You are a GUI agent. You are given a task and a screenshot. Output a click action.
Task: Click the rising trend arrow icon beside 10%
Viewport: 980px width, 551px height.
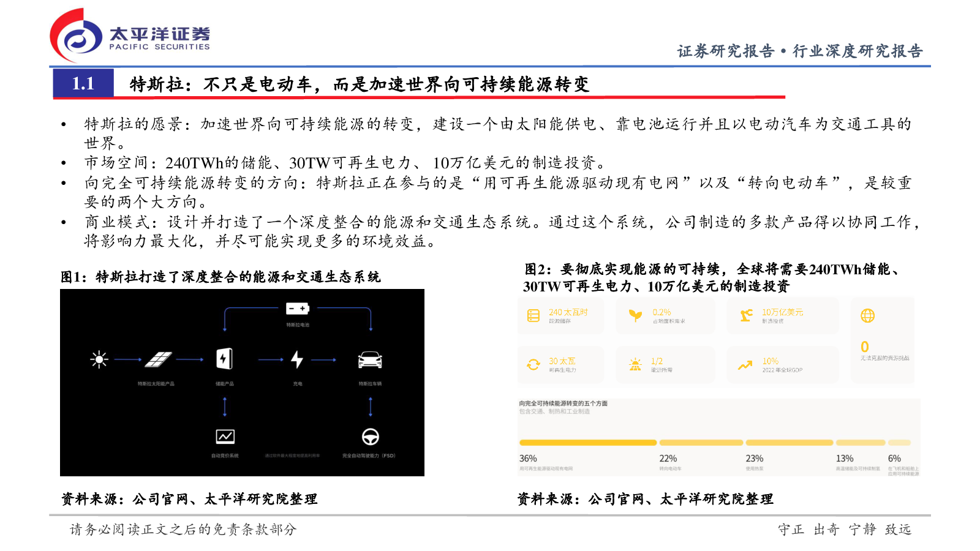(x=745, y=365)
